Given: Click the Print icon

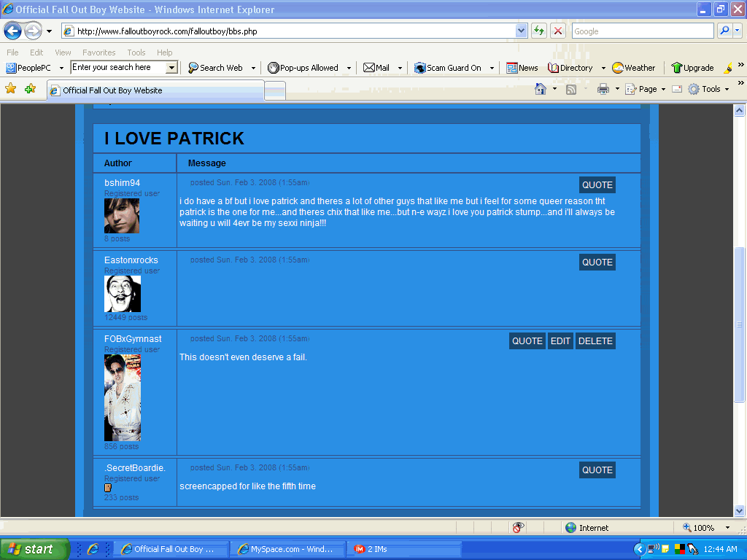Looking at the screenshot, I should 603,89.
